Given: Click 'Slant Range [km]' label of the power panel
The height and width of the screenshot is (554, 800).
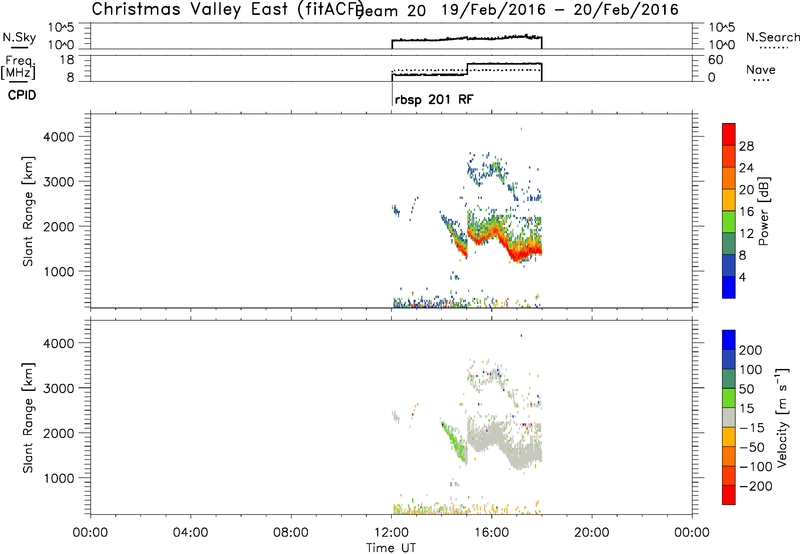Looking at the screenshot, I should (x=28, y=211).
